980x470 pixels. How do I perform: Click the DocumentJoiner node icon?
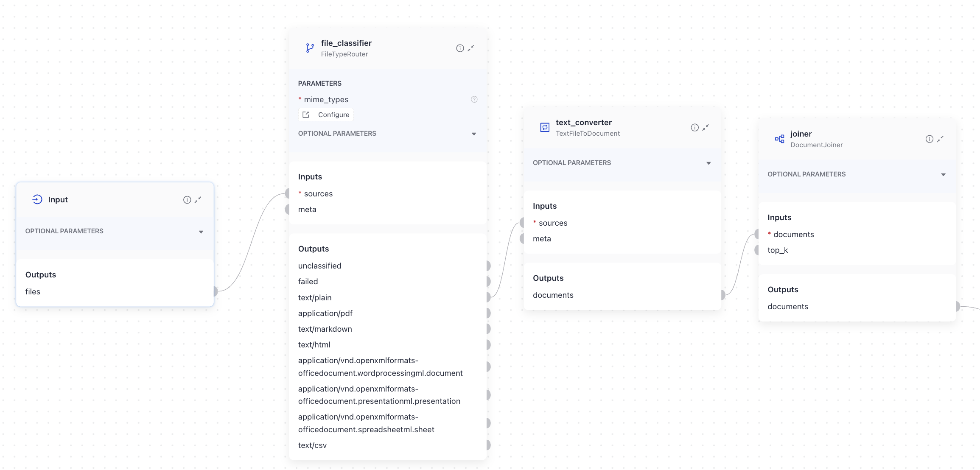point(779,139)
